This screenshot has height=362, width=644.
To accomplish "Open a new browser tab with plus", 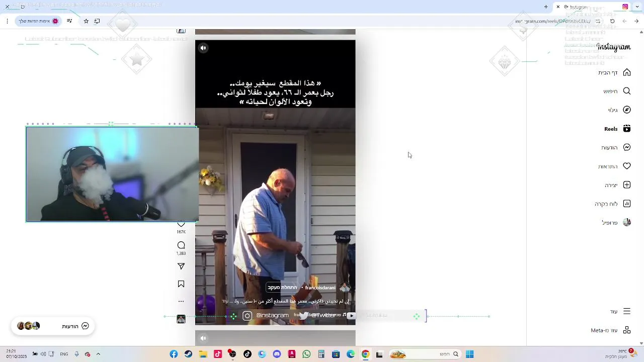I will [x=546, y=7].
